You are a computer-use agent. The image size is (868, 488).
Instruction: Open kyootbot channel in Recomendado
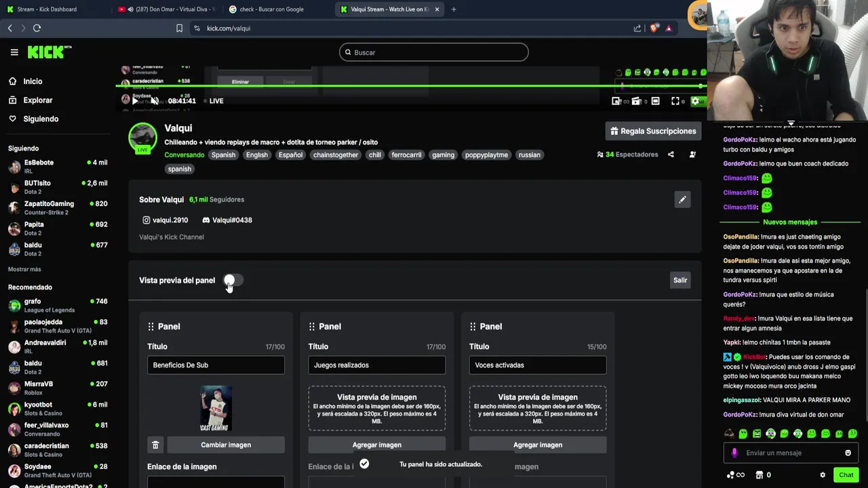(x=58, y=409)
